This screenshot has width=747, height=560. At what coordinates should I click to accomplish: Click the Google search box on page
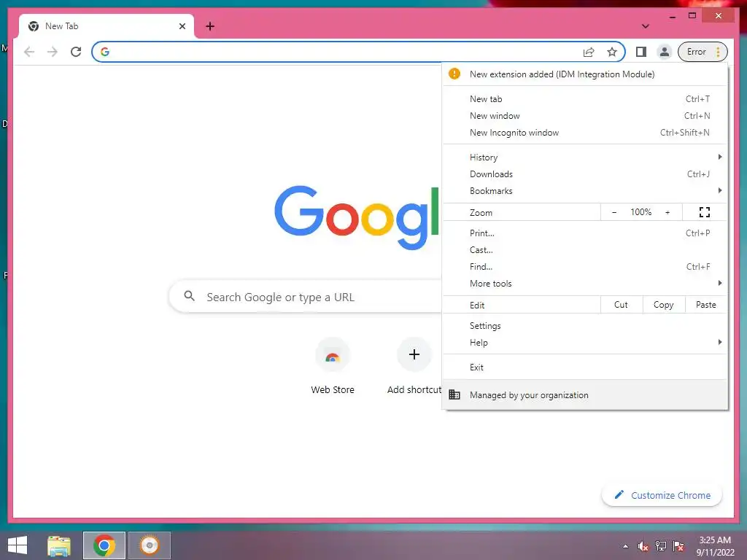pyautogui.click(x=306, y=297)
